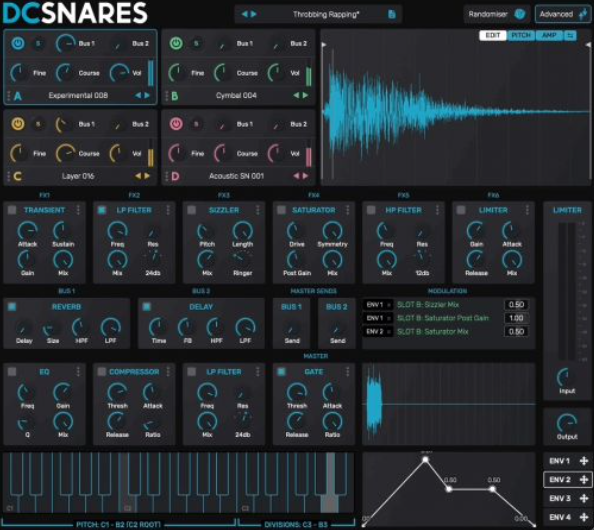Viewport: 594px width, 530px height.
Task: Open master EQ options menu
Action: pos(78,372)
